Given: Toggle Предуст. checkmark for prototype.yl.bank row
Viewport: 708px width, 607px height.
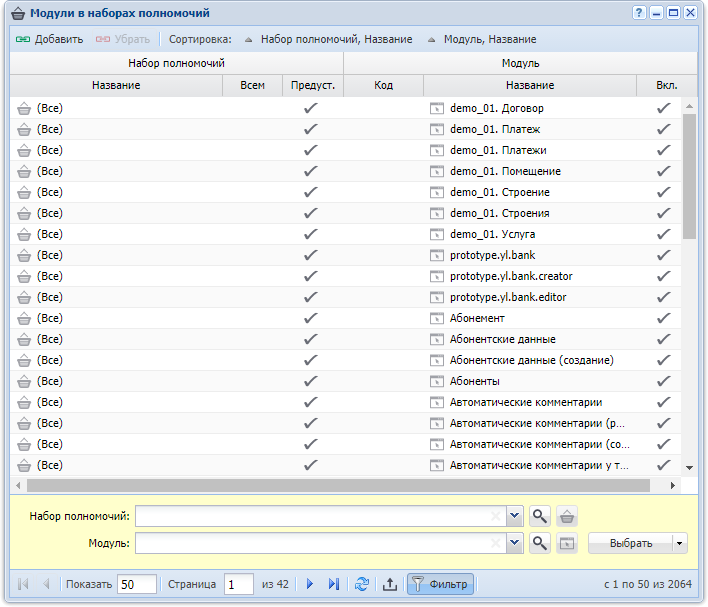Looking at the screenshot, I should pyautogui.click(x=311, y=255).
